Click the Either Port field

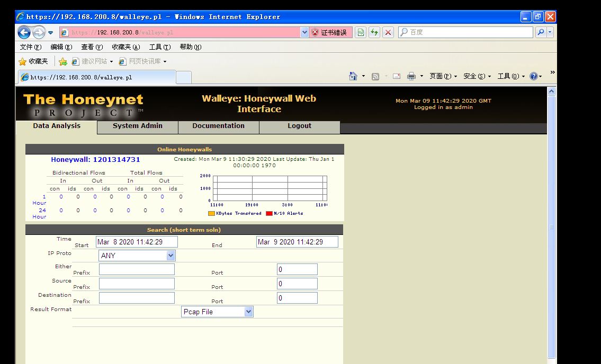[x=297, y=269]
